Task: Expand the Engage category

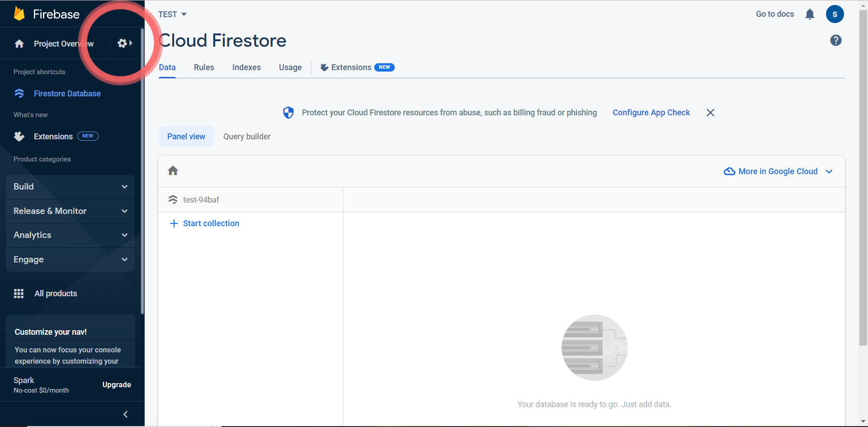Action: pos(70,260)
